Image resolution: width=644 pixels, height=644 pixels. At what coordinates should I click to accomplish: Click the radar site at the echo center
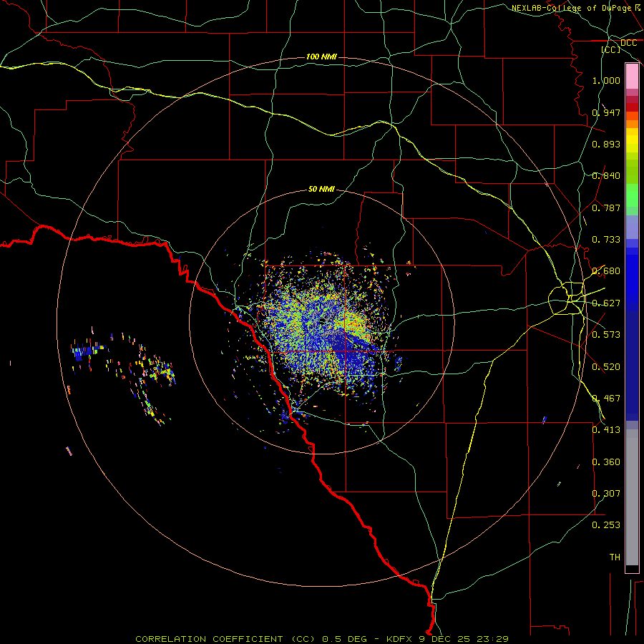tap(323, 320)
